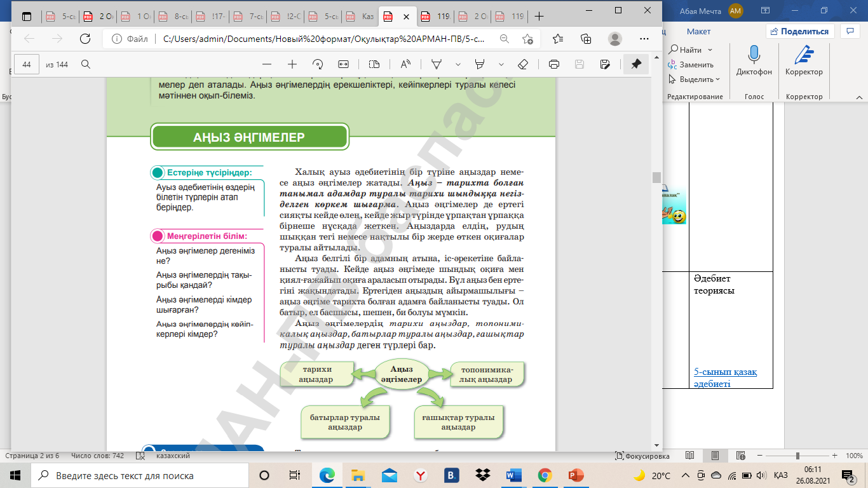
Task: Go back with the Edge back arrow
Action: 29,39
